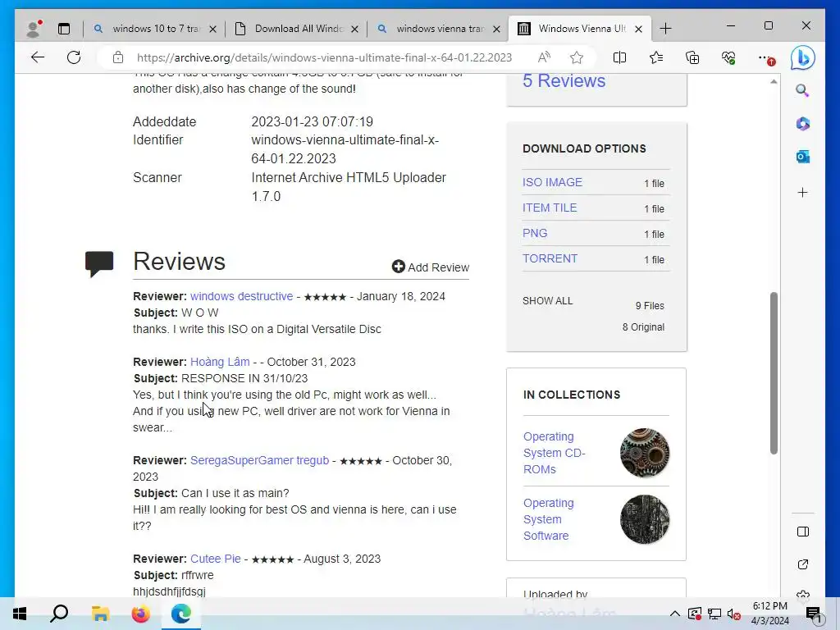Open Outlook sidebar icon
Viewport: 840px width, 630px height.
tap(802, 157)
